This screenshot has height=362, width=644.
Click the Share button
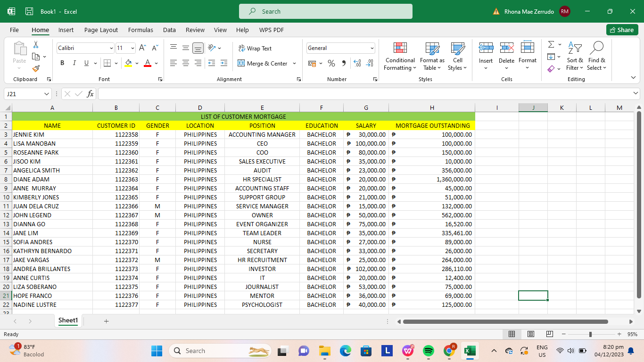(x=622, y=30)
